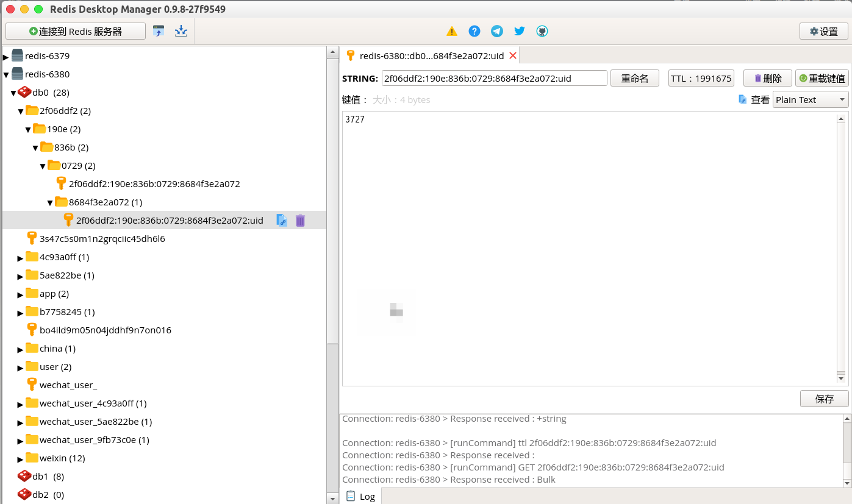This screenshot has height=504, width=852.
Task: Expand the weixin (12) folder
Action: coord(21,459)
